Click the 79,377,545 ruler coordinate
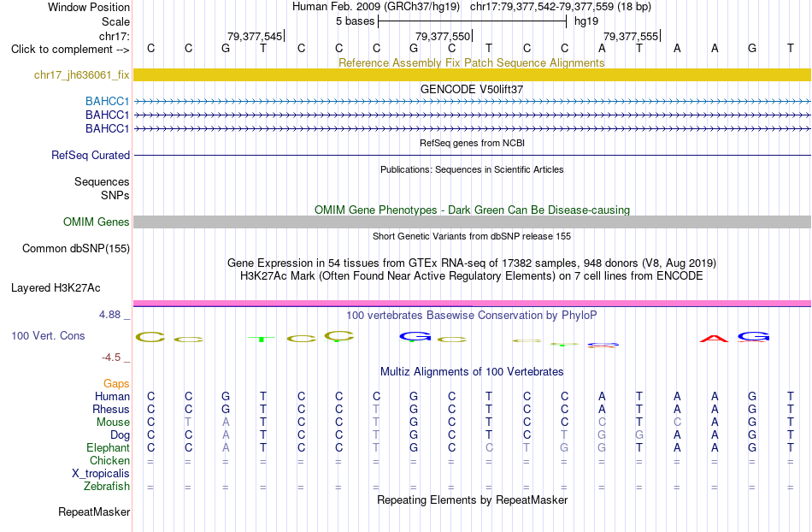 tap(255, 36)
